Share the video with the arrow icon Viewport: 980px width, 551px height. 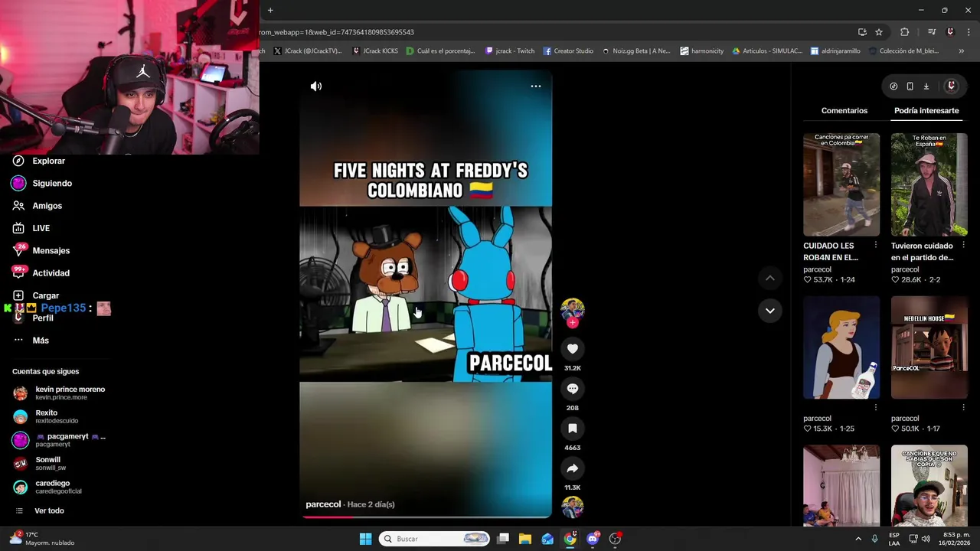click(x=572, y=468)
